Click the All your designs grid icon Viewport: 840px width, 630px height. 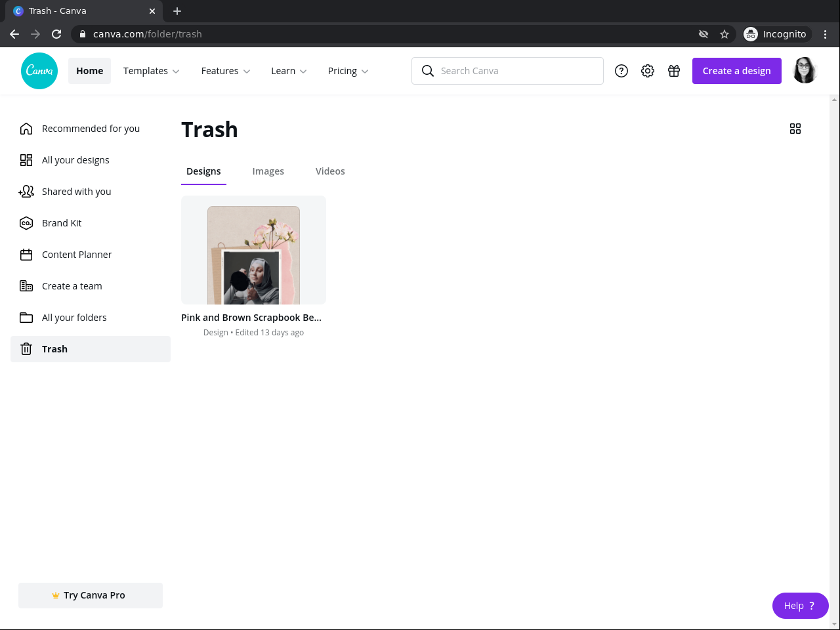point(26,160)
